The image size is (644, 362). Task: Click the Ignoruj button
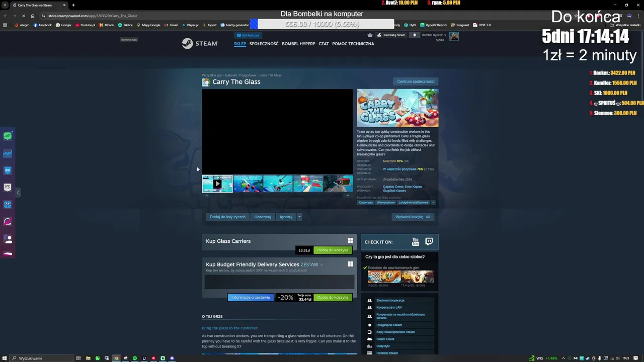click(x=286, y=217)
